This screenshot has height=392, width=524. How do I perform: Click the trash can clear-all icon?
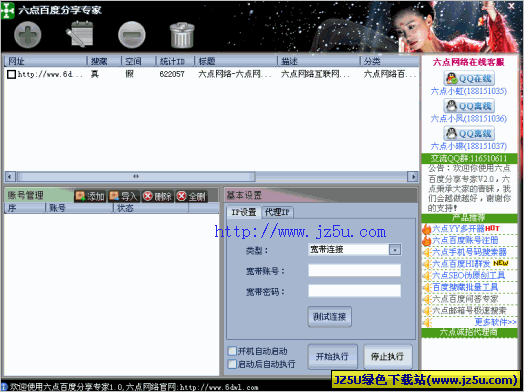182,35
